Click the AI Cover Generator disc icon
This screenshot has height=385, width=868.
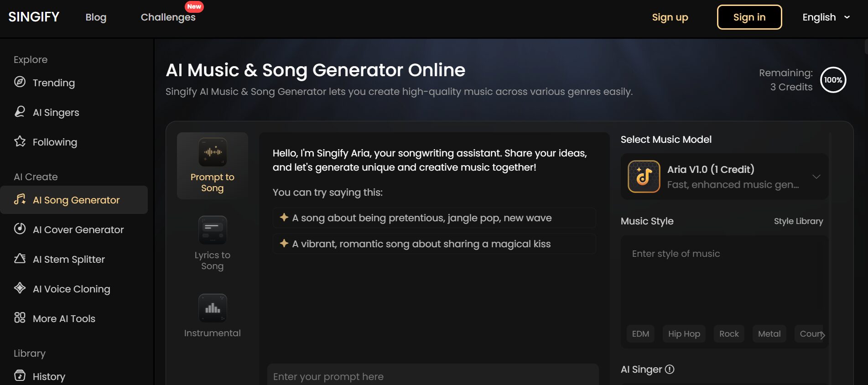(20, 229)
